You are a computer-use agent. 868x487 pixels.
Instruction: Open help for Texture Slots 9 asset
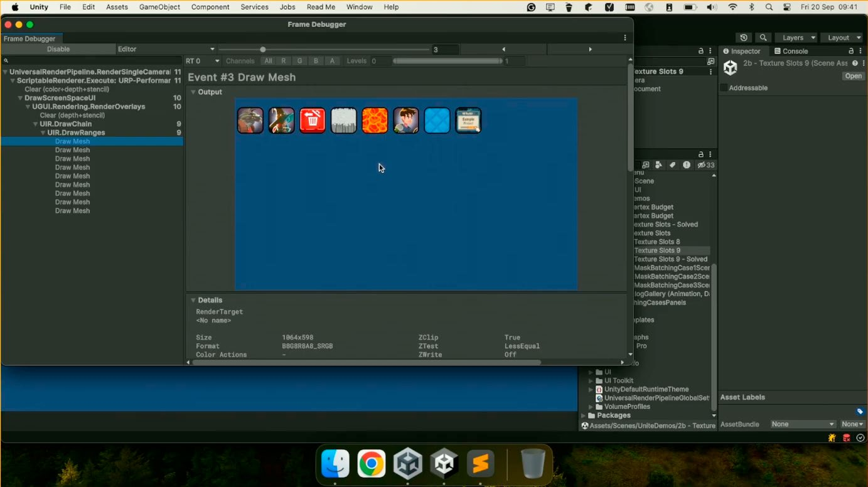855,63
